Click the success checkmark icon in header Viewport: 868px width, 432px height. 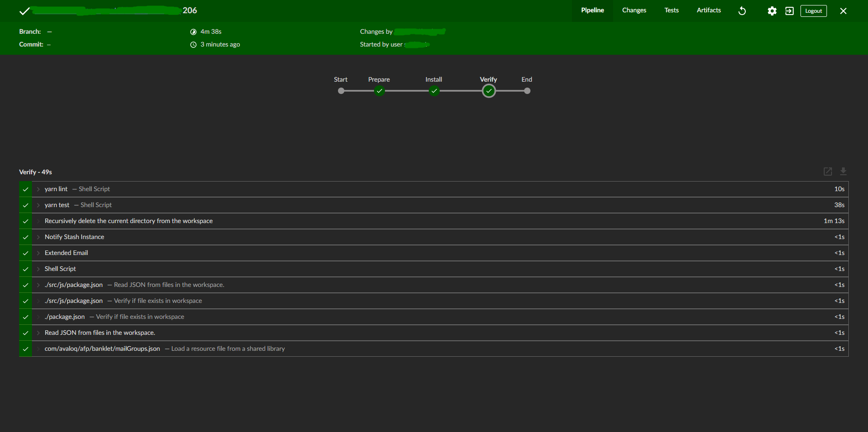(25, 11)
